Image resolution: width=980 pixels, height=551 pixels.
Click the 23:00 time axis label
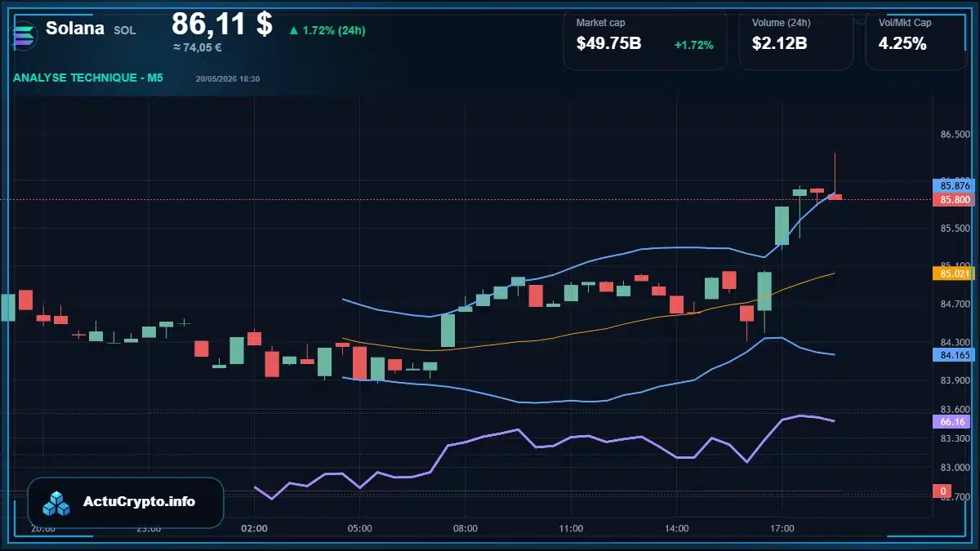point(149,529)
